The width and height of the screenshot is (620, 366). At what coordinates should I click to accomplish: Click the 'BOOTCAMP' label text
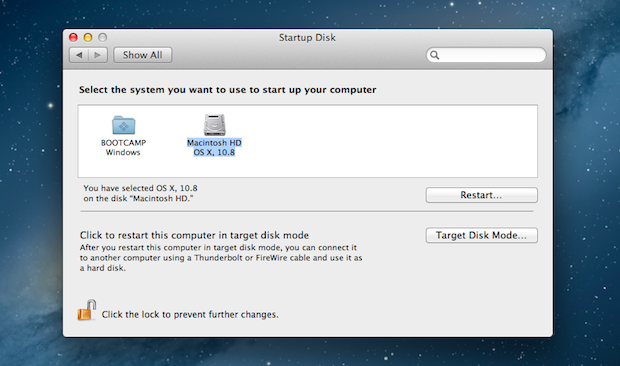(x=123, y=143)
